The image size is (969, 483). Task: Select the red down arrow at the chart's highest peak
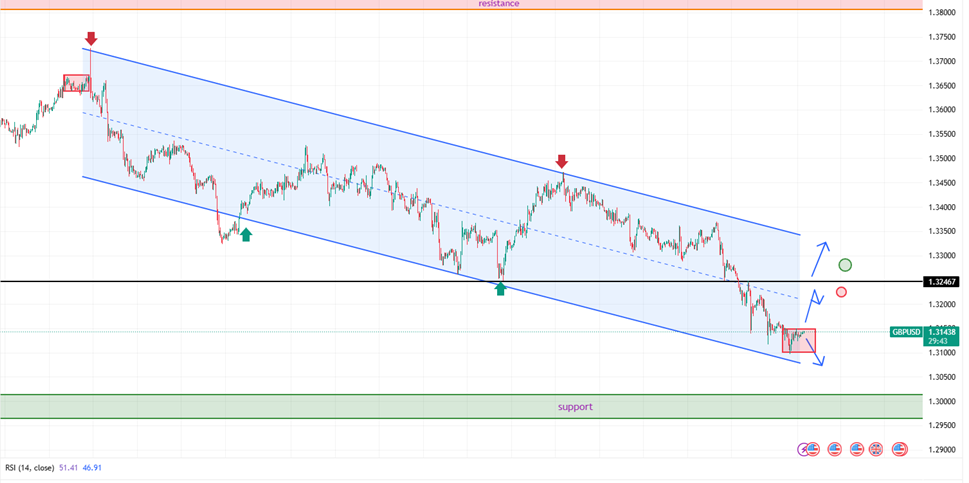coord(91,39)
